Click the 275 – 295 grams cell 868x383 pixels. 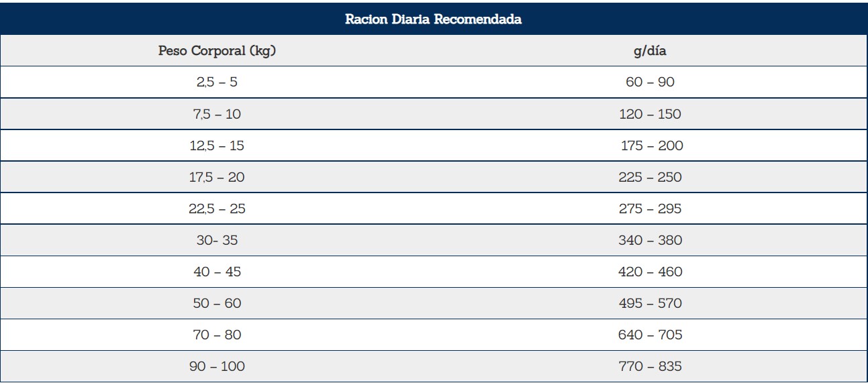(x=650, y=209)
